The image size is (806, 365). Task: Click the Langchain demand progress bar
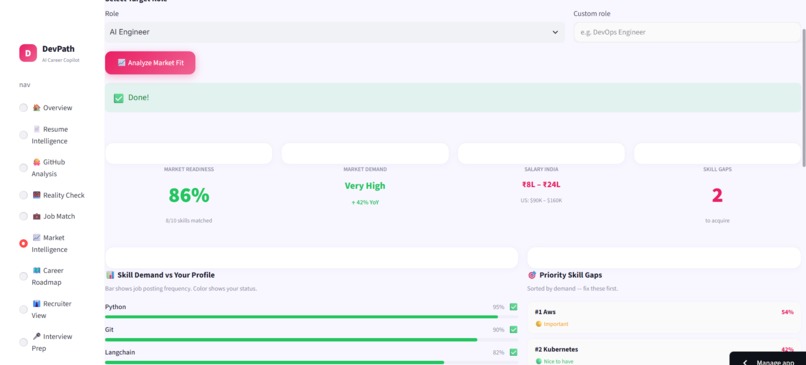click(311, 362)
